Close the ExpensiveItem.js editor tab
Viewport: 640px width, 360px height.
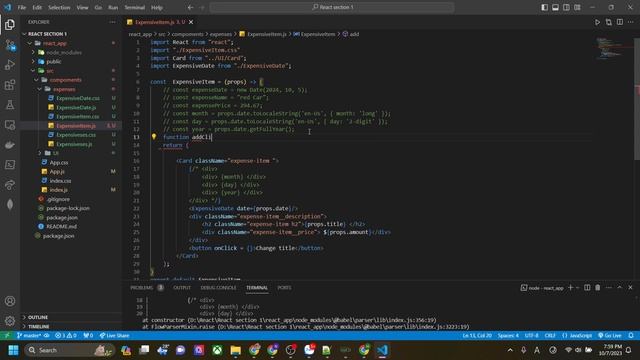pos(191,22)
